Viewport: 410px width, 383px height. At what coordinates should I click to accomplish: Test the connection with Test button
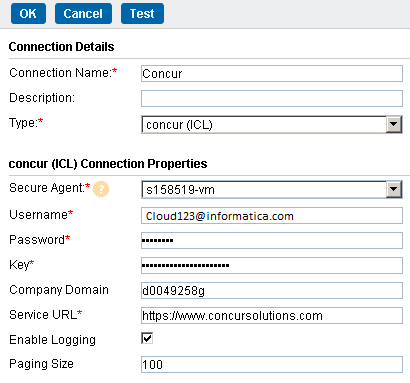click(142, 14)
